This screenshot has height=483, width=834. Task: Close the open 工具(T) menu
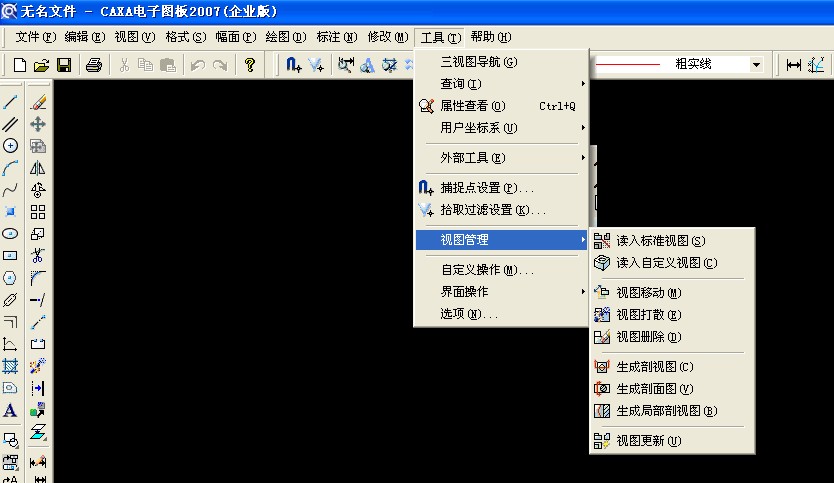coord(440,37)
